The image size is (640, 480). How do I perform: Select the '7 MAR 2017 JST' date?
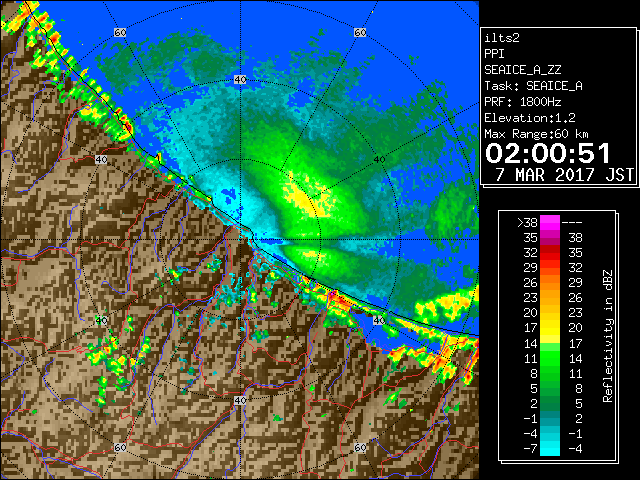coord(565,175)
